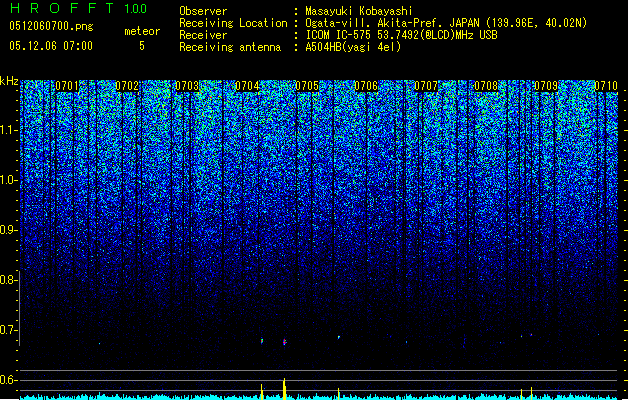The width and height of the screenshot is (629, 400).
Task: Click the 0.6 kHz axis label
Action: 8,380
